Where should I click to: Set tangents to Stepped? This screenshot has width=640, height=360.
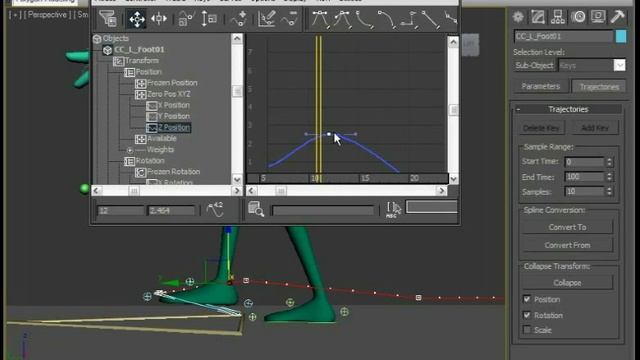point(408,19)
